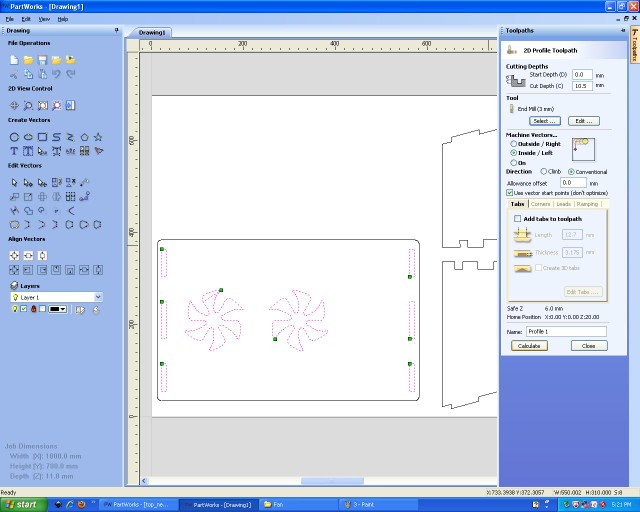
Task: Click the Start Depth input field
Action: [x=582, y=75]
